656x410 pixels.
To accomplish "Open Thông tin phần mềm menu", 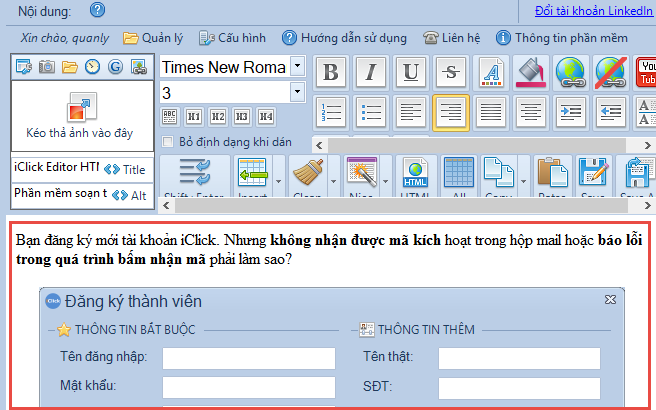I will pos(562,38).
